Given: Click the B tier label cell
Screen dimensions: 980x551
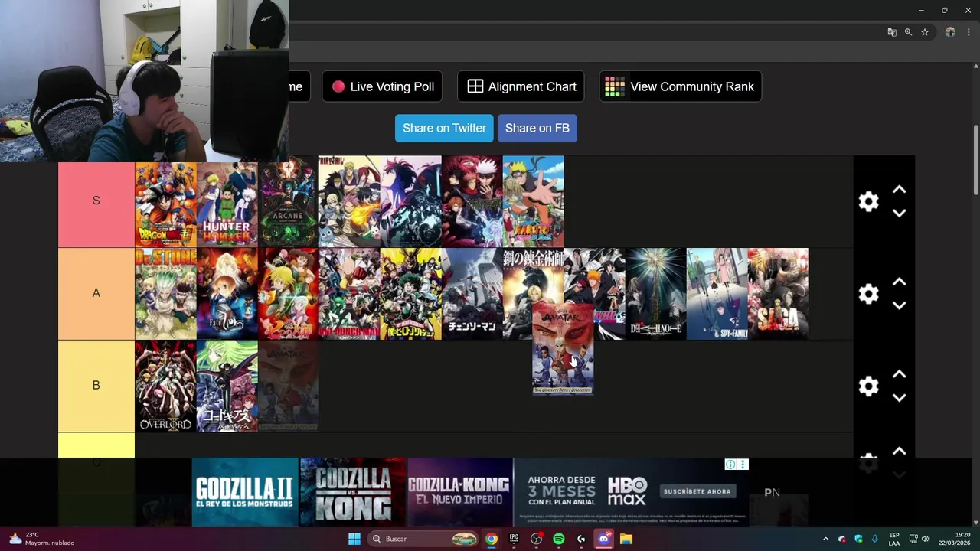Looking at the screenshot, I should point(96,386).
